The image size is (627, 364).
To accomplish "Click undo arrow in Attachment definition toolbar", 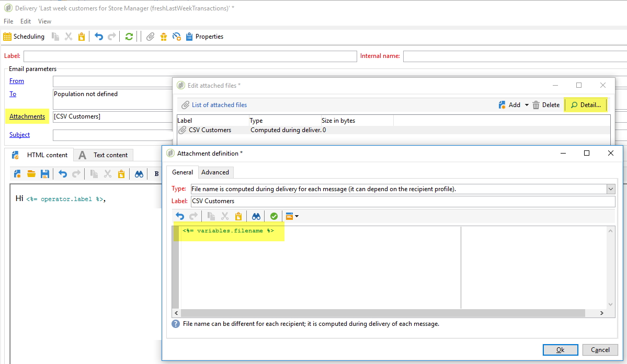I will [x=179, y=216].
